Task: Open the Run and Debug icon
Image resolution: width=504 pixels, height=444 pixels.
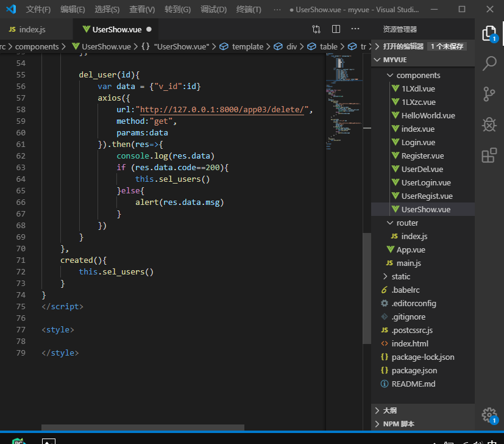Action: click(x=489, y=124)
